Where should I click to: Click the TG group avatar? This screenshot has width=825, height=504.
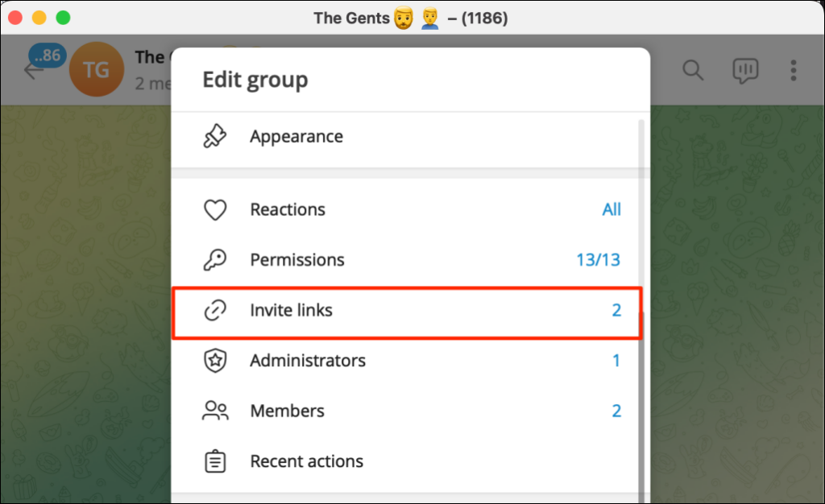[97, 70]
